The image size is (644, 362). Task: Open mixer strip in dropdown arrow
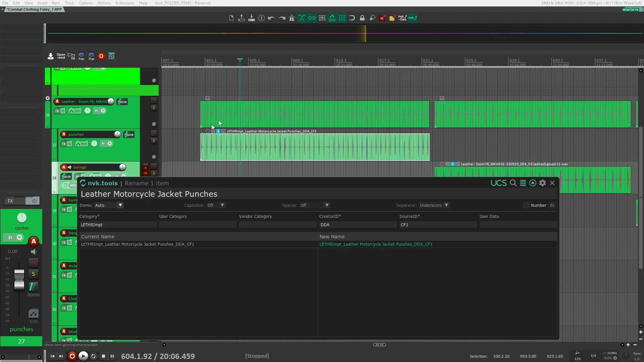(20, 237)
